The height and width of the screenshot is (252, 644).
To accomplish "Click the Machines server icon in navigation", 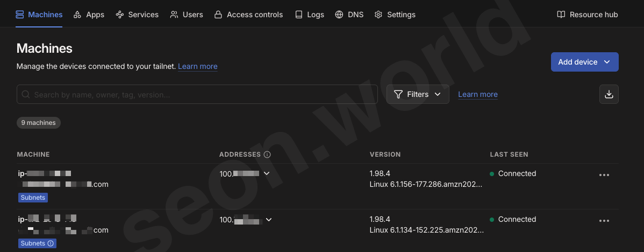I will pos(20,15).
